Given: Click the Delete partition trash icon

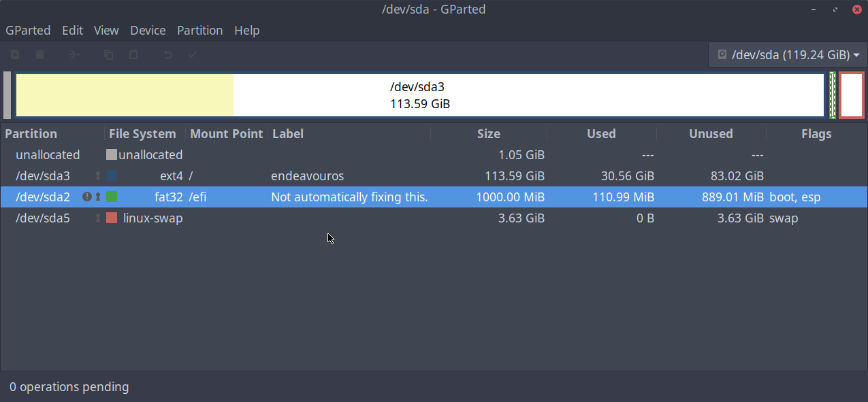Looking at the screenshot, I should tap(40, 54).
